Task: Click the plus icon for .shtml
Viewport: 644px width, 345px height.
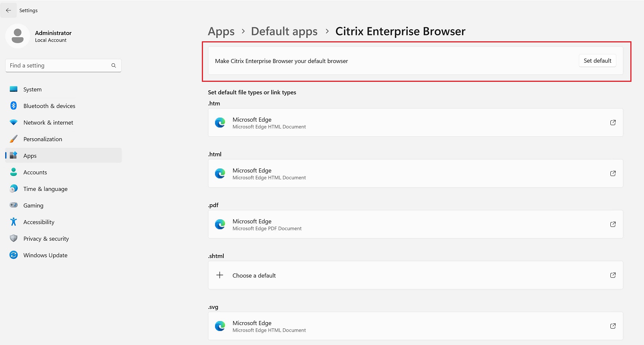Action: 220,275
